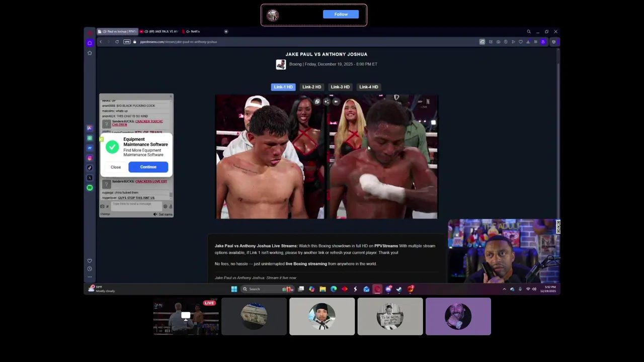The width and height of the screenshot is (644, 362).
Task: Select Link-3 HD stream
Action: click(x=340, y=87)
